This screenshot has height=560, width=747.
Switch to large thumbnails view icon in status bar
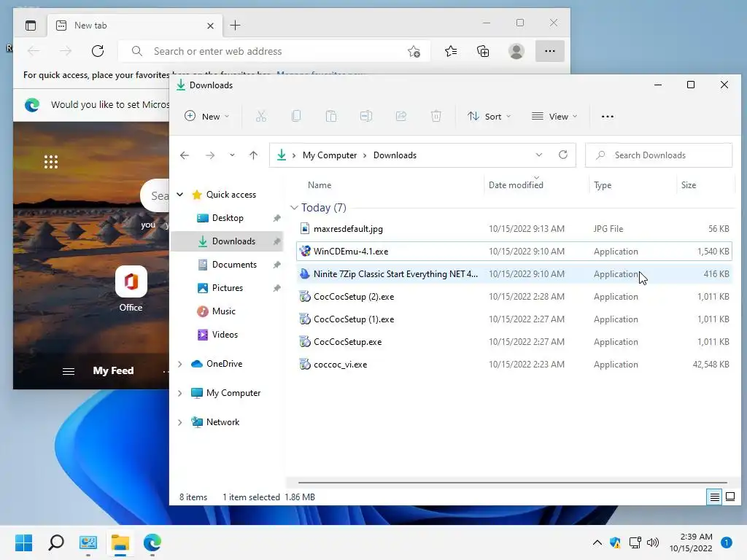[x=729, y=497]
